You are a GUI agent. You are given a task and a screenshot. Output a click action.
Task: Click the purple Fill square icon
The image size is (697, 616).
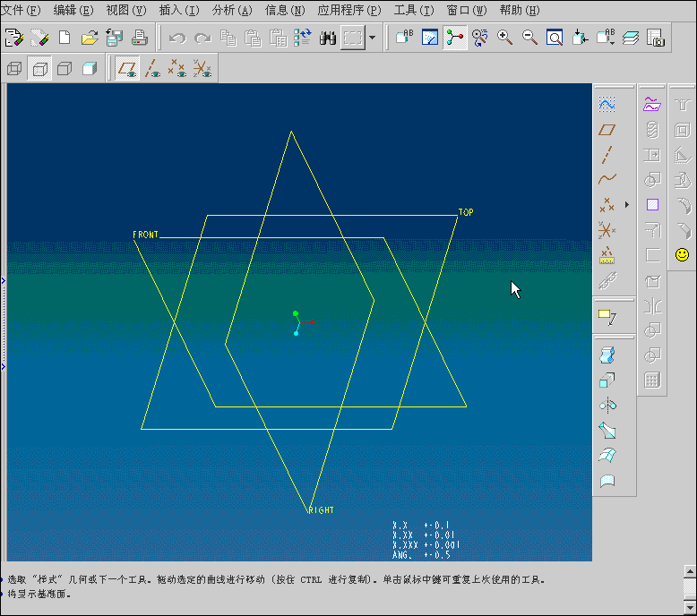(652, 205)
